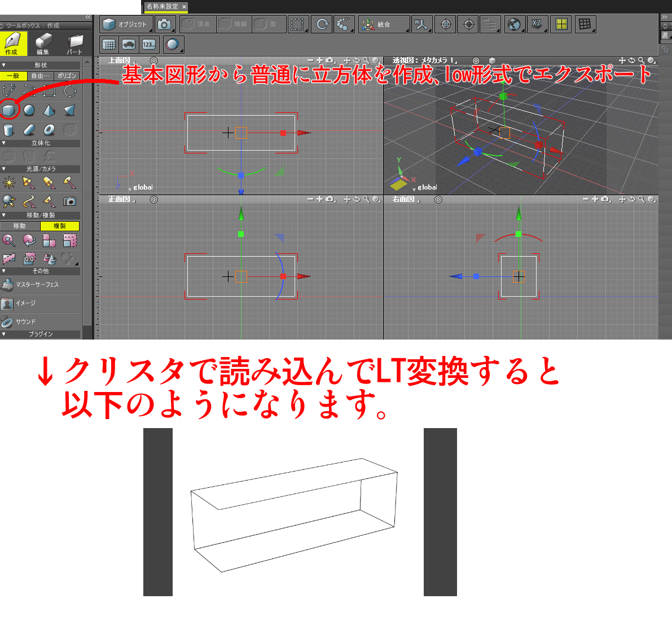Select the sphere primitive creation tool
This screenshot has width=672, height=621.
(x=29, y=111)
